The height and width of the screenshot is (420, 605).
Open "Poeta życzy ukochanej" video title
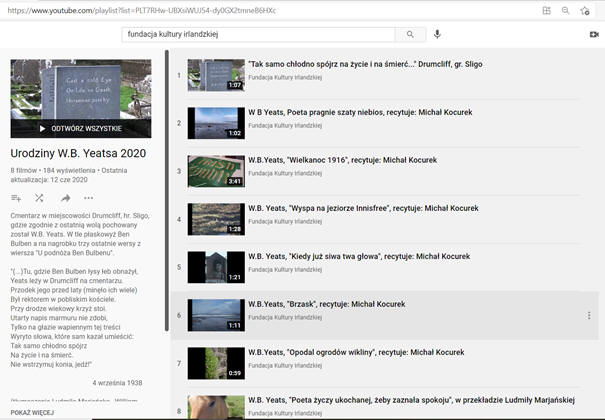coord(411,400)
